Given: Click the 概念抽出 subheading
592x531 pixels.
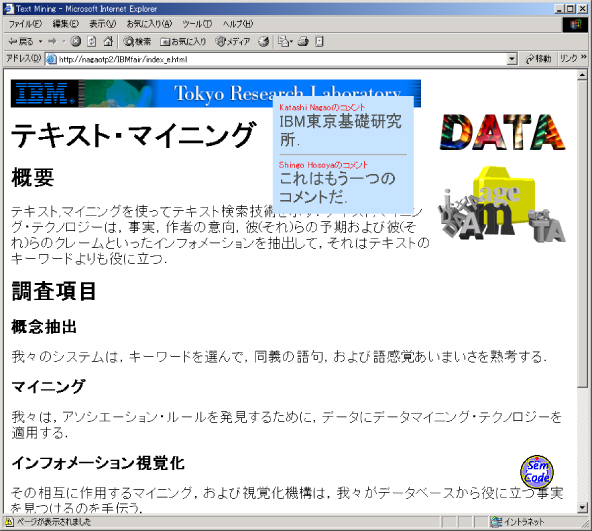Looking at the screenshot, I should pyautogui.click(x=44, y=327).
